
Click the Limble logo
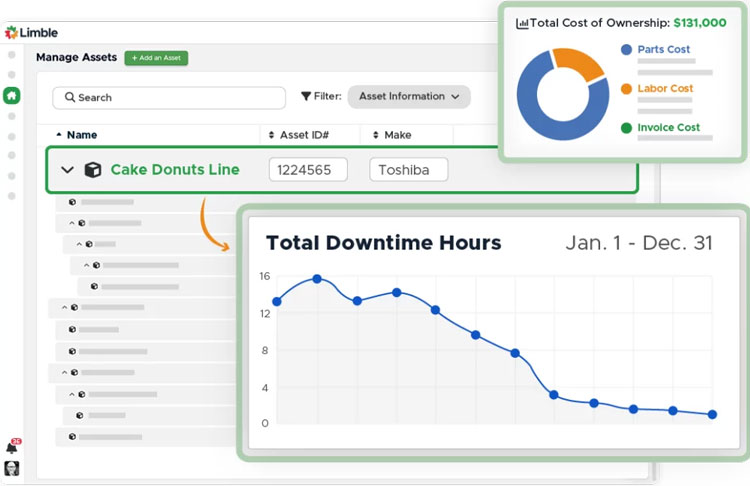point(31,33)
